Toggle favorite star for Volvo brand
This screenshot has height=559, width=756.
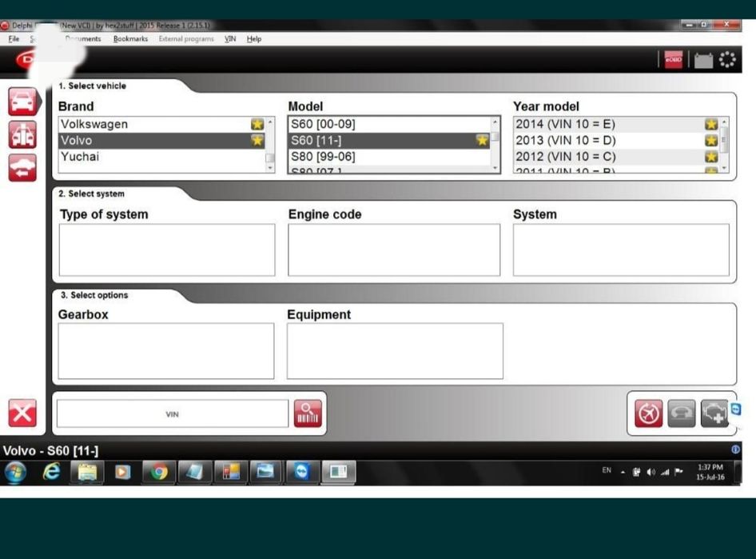coord(257,141)
